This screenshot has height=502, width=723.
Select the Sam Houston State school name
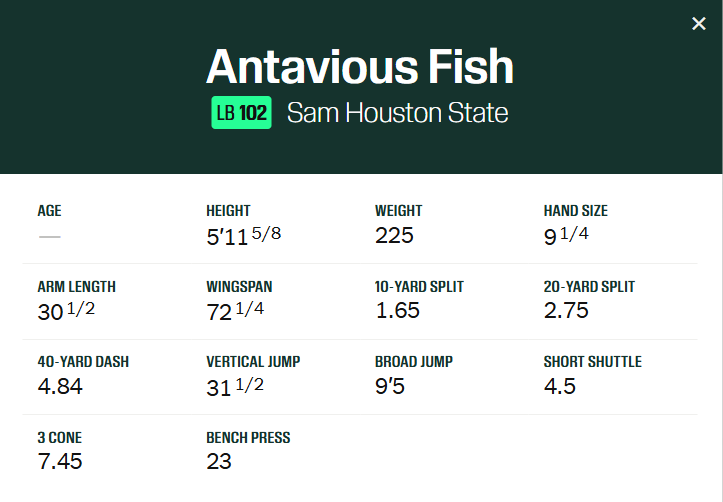(x=397, y=113)
